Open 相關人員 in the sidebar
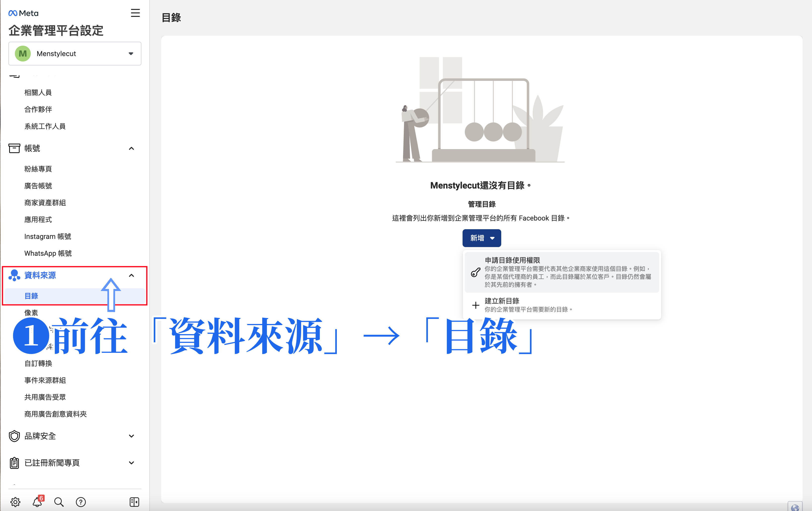 [38, 93]
